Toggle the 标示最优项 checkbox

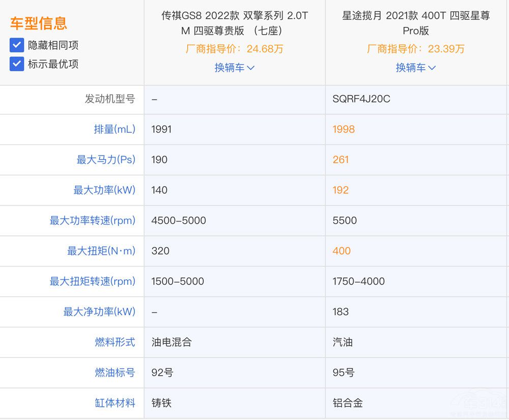coord(16,64)
